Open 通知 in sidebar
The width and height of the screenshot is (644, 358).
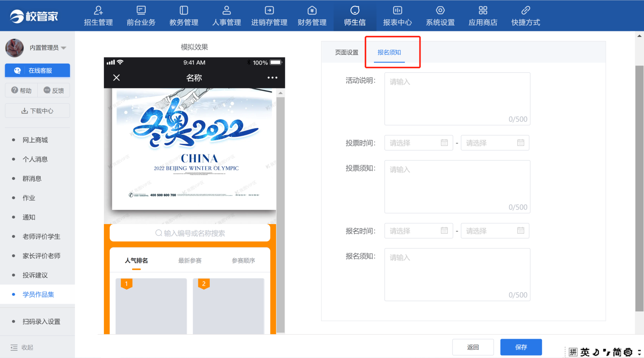[x=29, y=217]
